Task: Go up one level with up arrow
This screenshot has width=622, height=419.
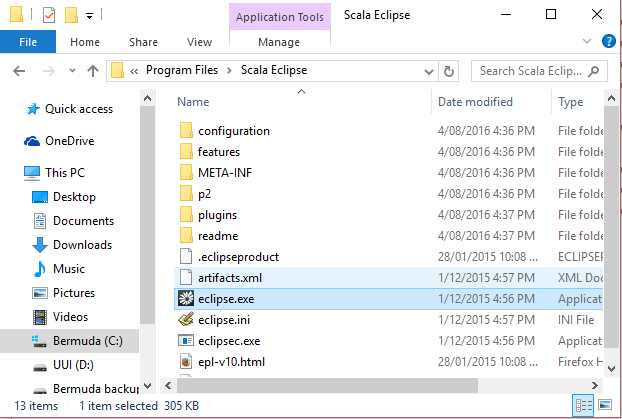Action: click(93, 71)
